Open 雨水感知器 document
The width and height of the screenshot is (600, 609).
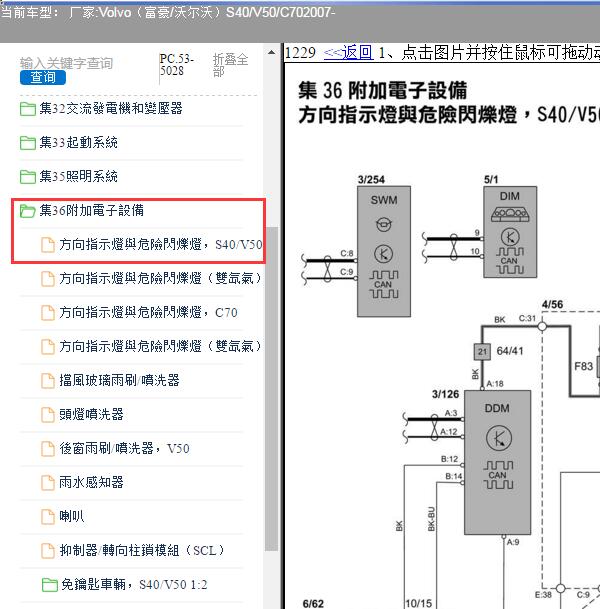(91, 483)
